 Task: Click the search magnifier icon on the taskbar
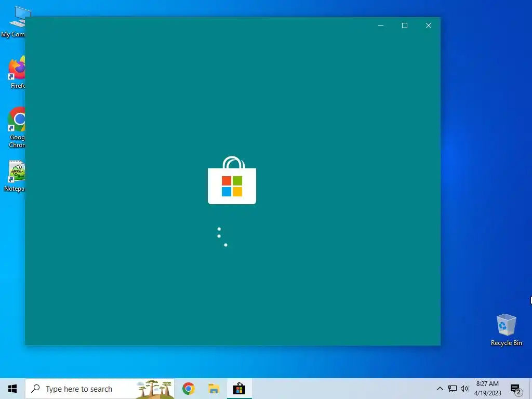(x=35, y=389)
